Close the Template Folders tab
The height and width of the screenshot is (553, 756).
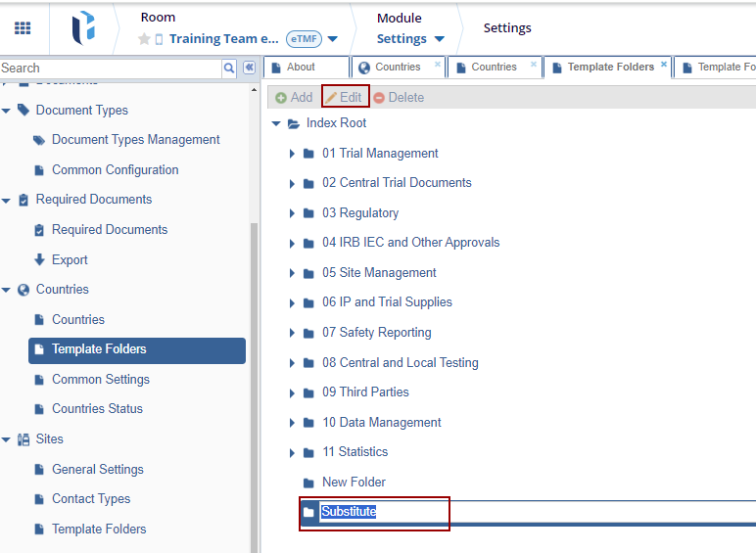coord(664,65)
